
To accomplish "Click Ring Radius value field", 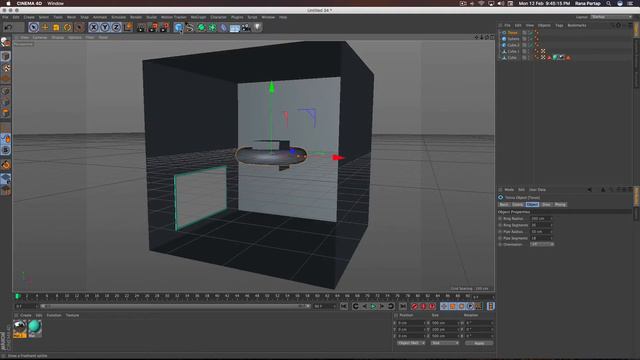I will (541, 219).
